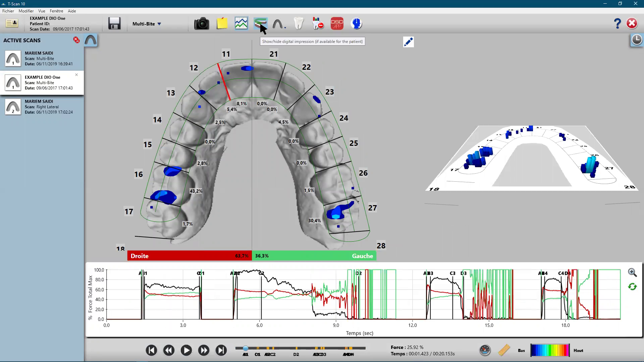644x362 pixels.
Task: Click the camera capture icon
Action: [202, 23]
